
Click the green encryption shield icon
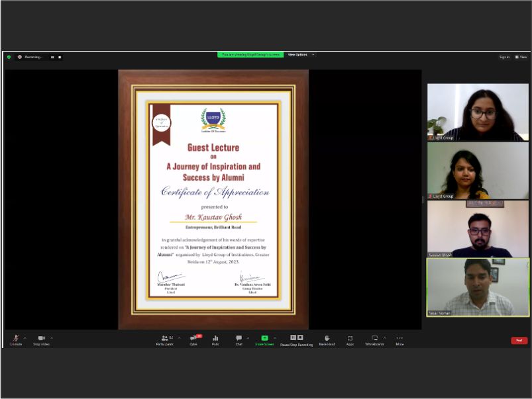point(9,57)
